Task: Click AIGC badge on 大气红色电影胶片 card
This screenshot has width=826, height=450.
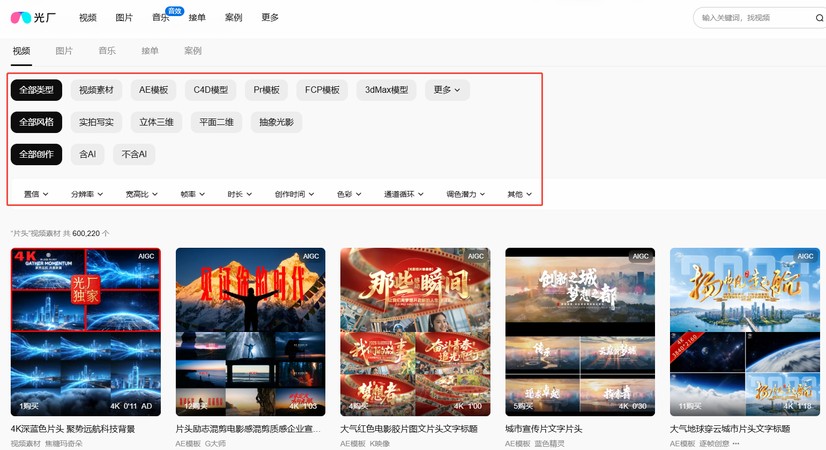Action: tap(476, 256)
